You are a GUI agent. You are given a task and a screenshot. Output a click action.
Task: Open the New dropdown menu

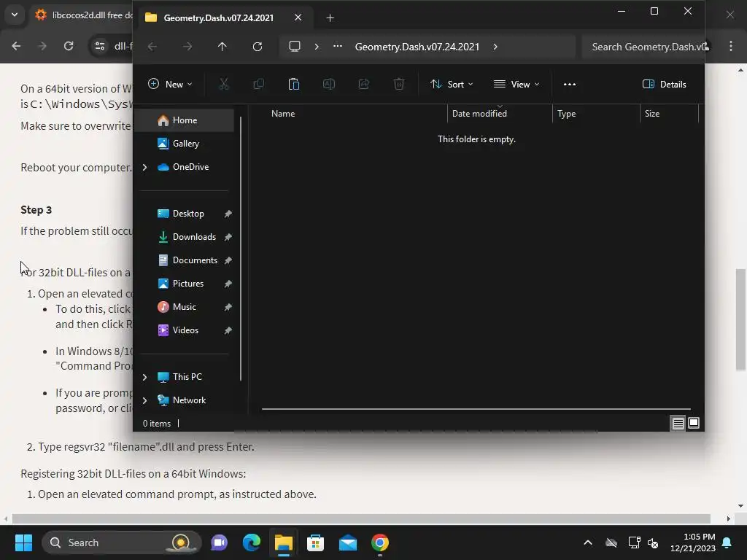170,85
